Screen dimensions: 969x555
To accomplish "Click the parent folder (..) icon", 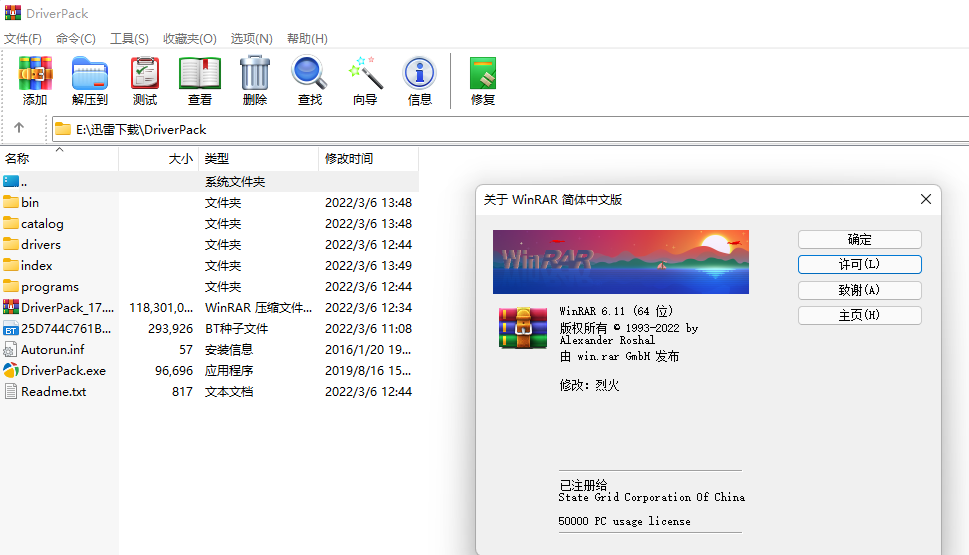I will click(x=11, y=181).
